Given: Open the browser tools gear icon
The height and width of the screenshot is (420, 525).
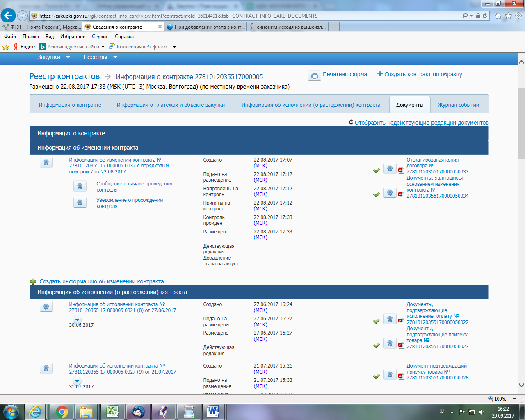Looking at the screenshot, I should pos(518,16).
